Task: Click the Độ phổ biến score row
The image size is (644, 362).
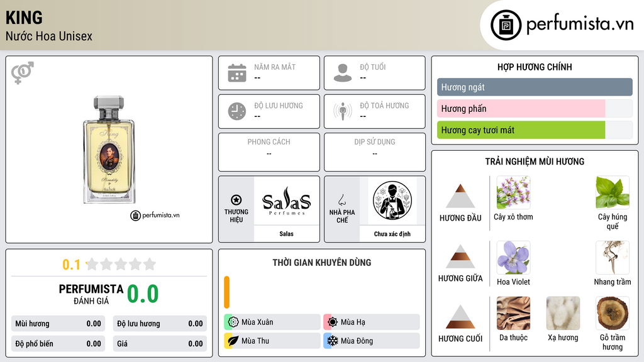Action: point(58,344)
